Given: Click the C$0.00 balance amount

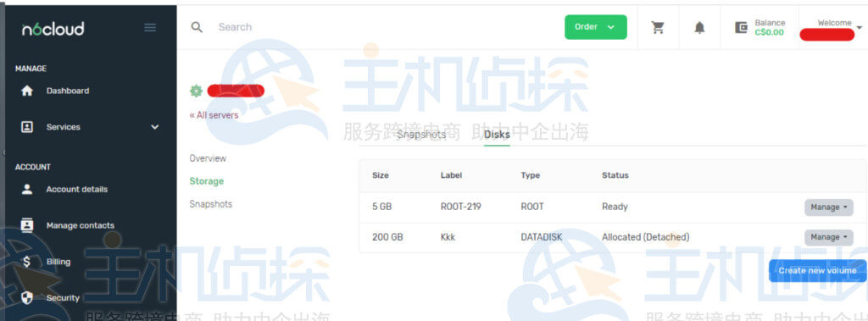Looking at the screenshot, I should coord(770,32).
